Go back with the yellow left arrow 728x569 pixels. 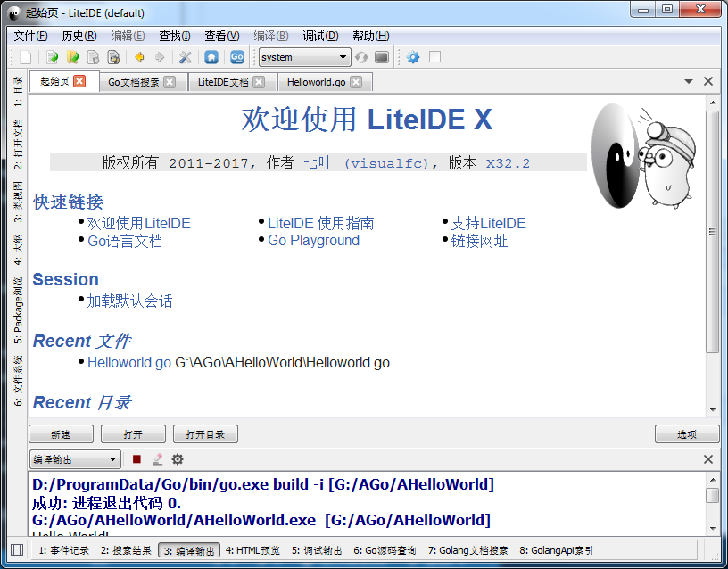tap(139, 57)
